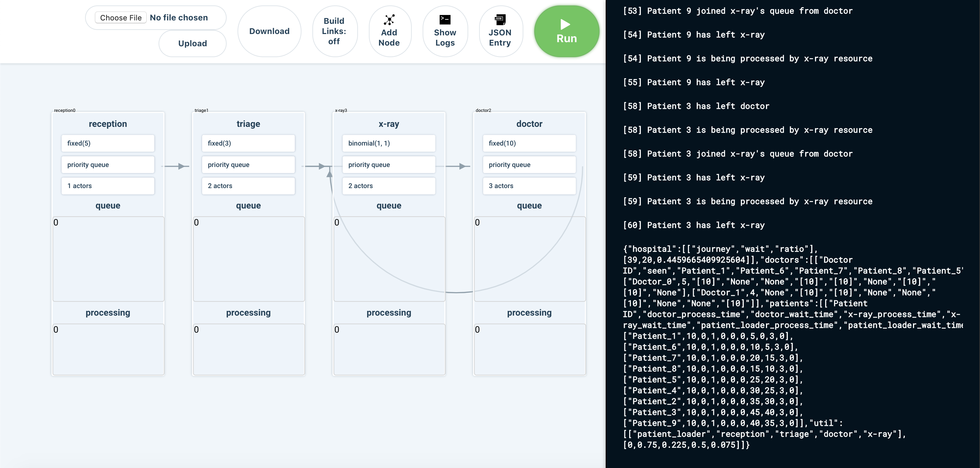Click the Upload button
980x468 pixels.
[x=192, y=43]
